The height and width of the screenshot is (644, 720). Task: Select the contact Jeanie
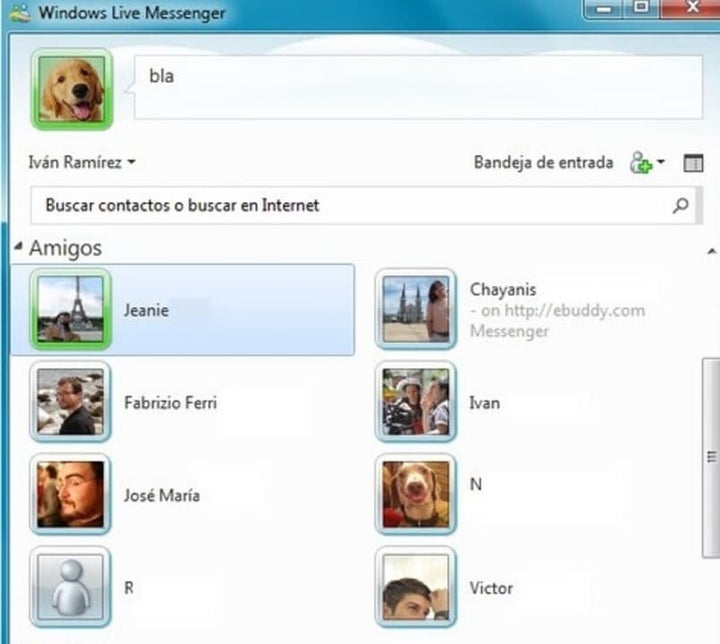pyautogui.click(x=146, y=310)
